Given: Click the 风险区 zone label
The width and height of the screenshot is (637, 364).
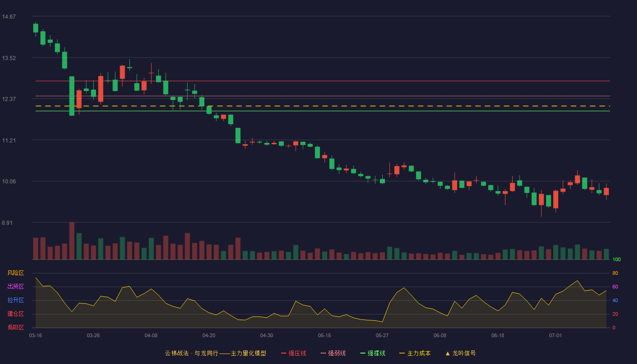Looking at the screenshot, I should pos(15,273).
